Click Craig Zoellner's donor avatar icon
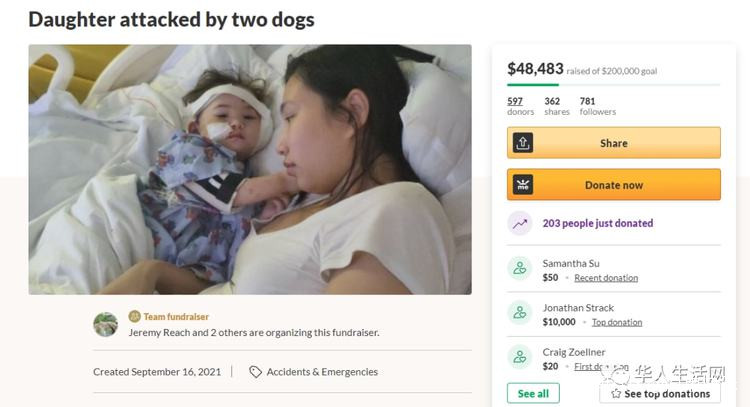This screenshot has height=407, width=750. click(519, 357)
